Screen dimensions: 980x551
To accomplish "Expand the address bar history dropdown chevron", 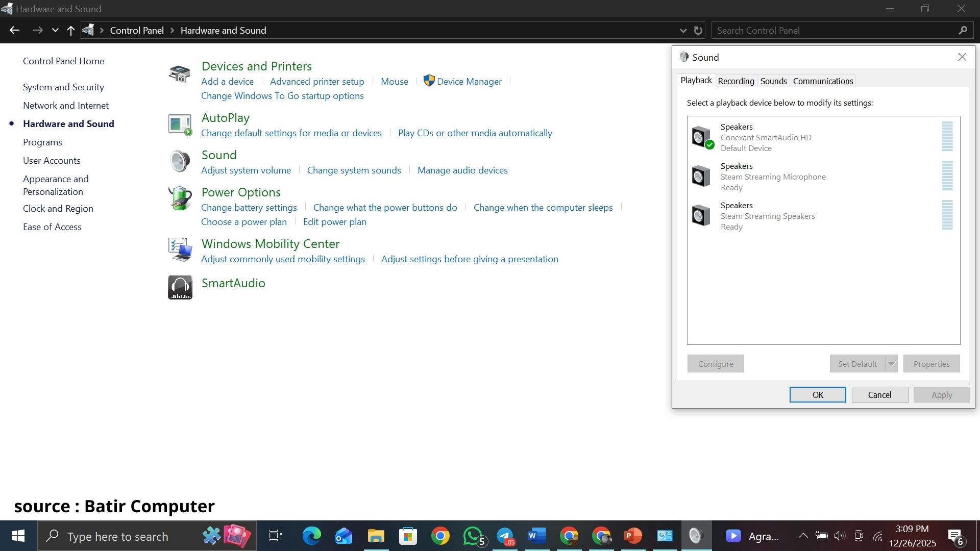I will 683,31.
